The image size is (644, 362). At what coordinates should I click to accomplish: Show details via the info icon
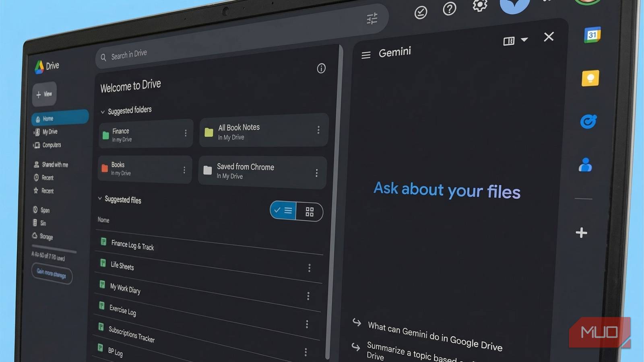click(321, 68)
